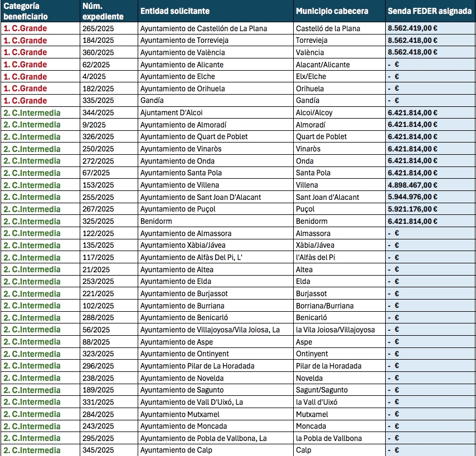Select the 'Ayuntamiento de València' cell
The width and height of the screenshot is (476, 456).
coord(182,52)
